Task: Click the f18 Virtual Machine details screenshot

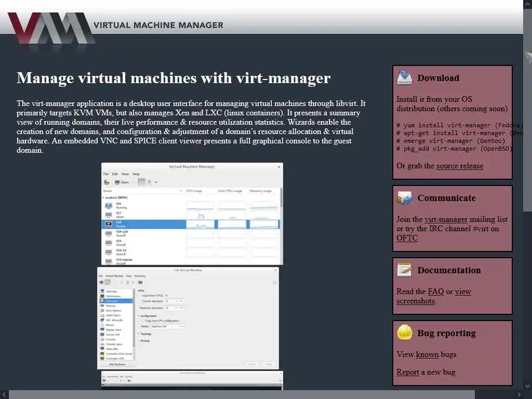Action: click(x=188, y=318)
